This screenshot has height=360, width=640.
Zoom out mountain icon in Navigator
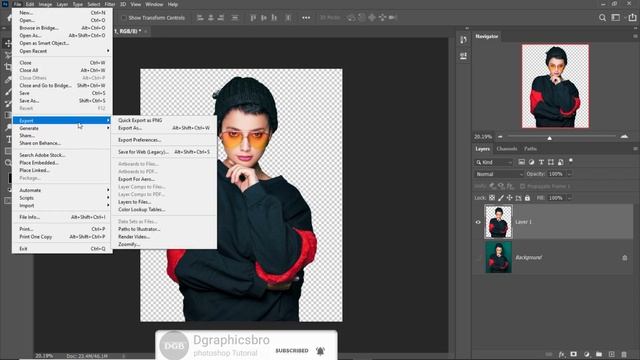(x=500, y=137)
